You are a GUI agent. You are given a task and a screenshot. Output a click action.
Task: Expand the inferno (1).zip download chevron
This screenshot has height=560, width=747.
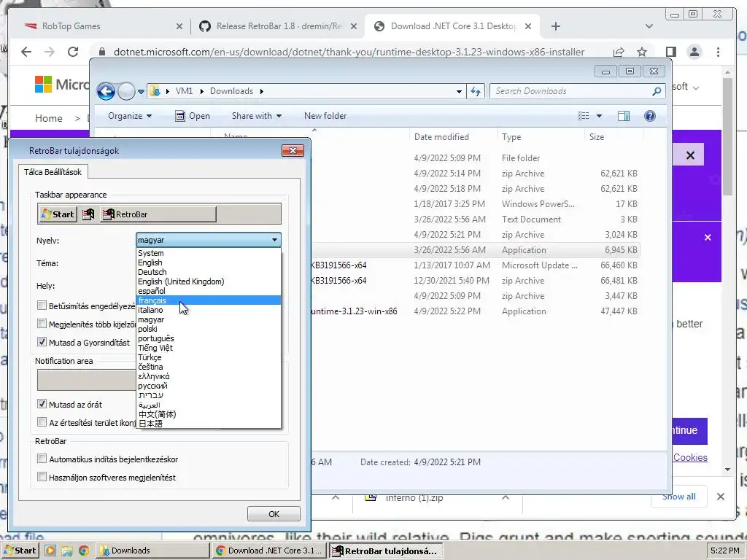click(x=506, y=497)
